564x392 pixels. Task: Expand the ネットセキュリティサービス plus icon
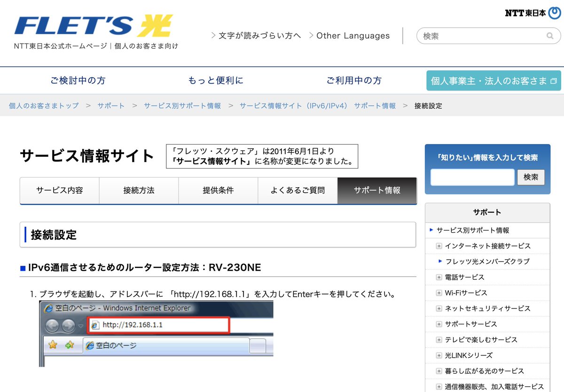pos(439,308)
